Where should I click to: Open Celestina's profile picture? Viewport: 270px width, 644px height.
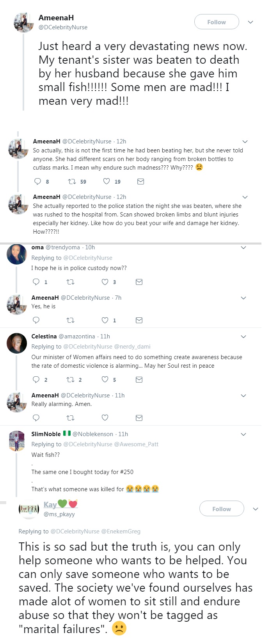click(17, 343)
